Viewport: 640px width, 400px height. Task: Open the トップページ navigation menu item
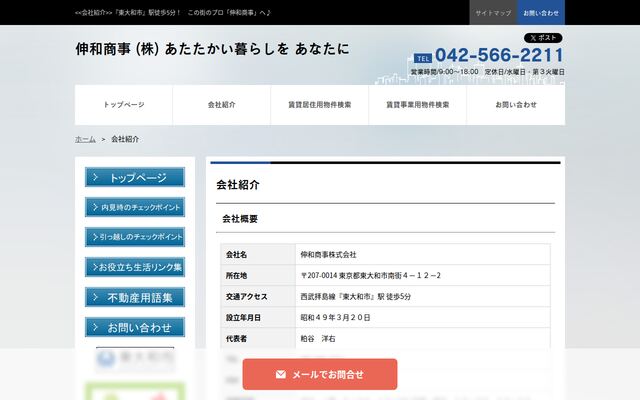tap(124, 105)
